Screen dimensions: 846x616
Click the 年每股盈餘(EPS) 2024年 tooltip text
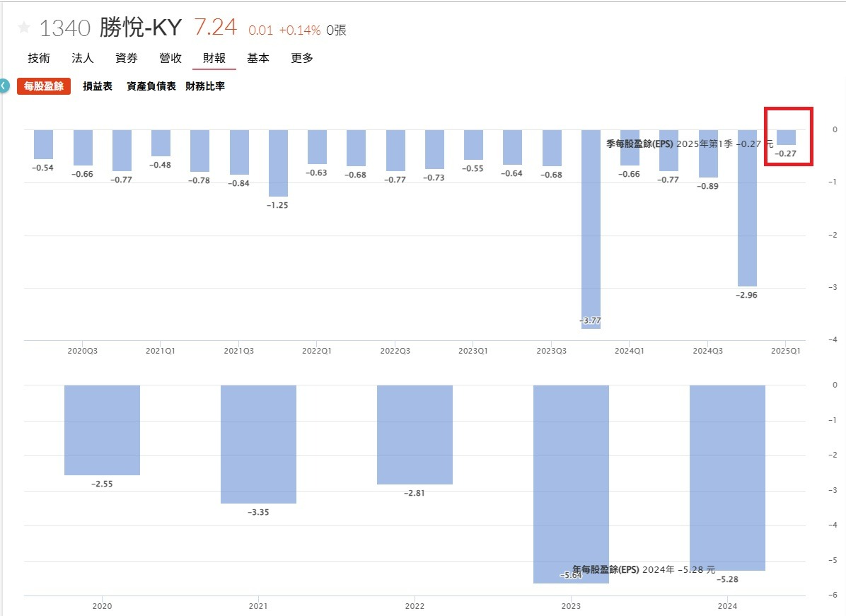[644, 569]
